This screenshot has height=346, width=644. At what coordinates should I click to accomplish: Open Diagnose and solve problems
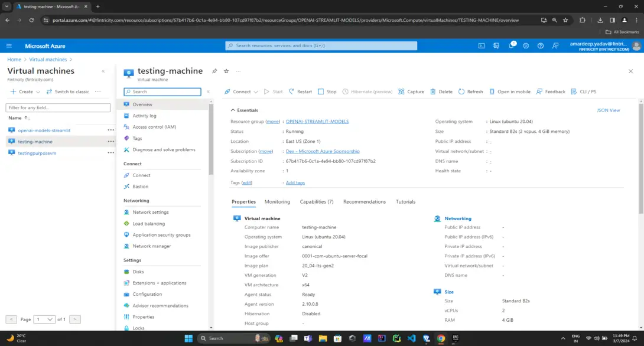162,150
